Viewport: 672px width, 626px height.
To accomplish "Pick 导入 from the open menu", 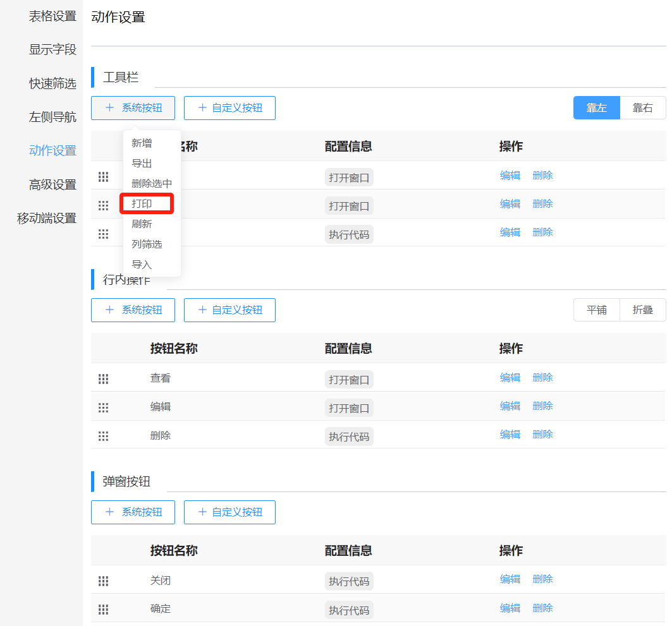I will [x=142, y=265].
